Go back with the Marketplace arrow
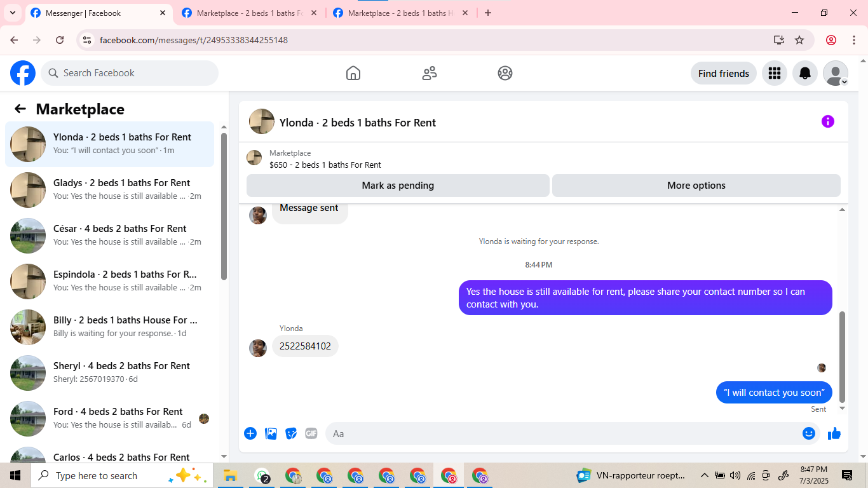 pos(20,109)
